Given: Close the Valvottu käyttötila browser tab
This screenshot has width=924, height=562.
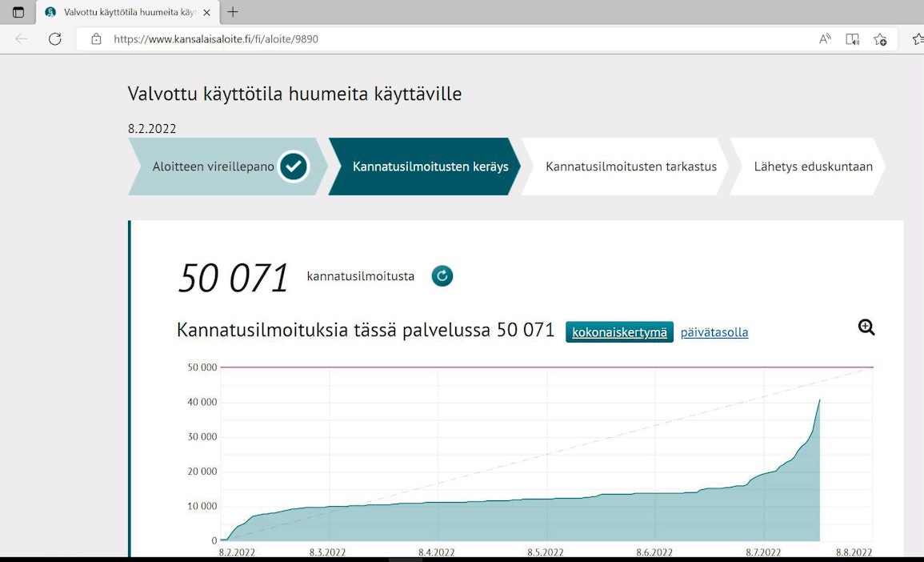Looking at the screenshot, I should pyautogui.click(x=206, y=12).
